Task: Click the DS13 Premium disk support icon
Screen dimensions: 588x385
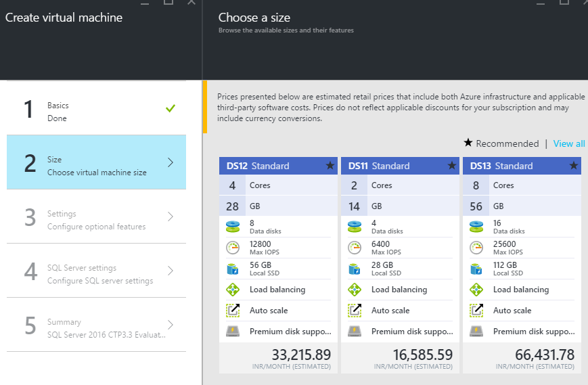Action: point(476,332)
